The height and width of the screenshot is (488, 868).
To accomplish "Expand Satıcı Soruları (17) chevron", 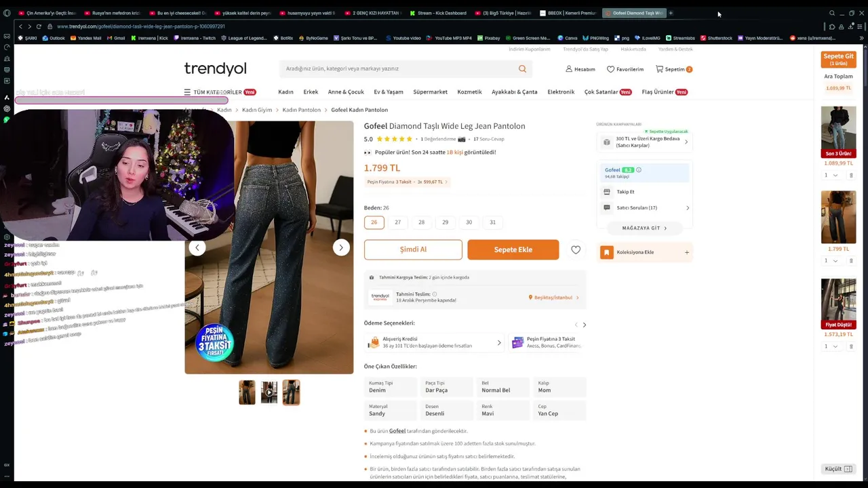I will 688,208.
